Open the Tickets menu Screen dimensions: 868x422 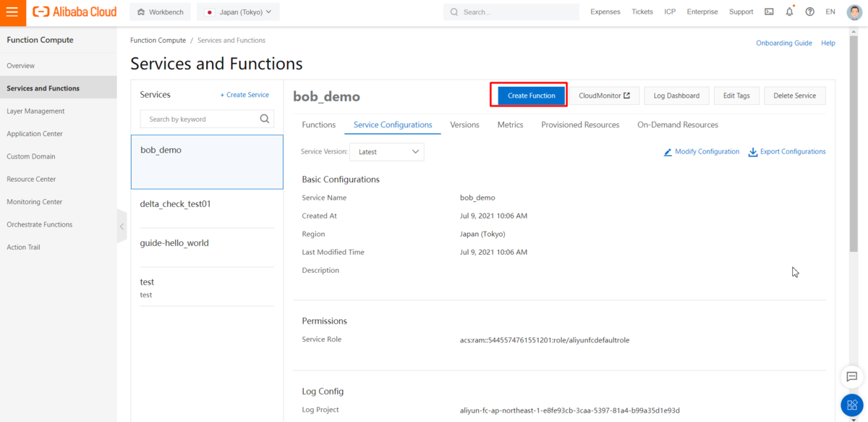[642, 12]
